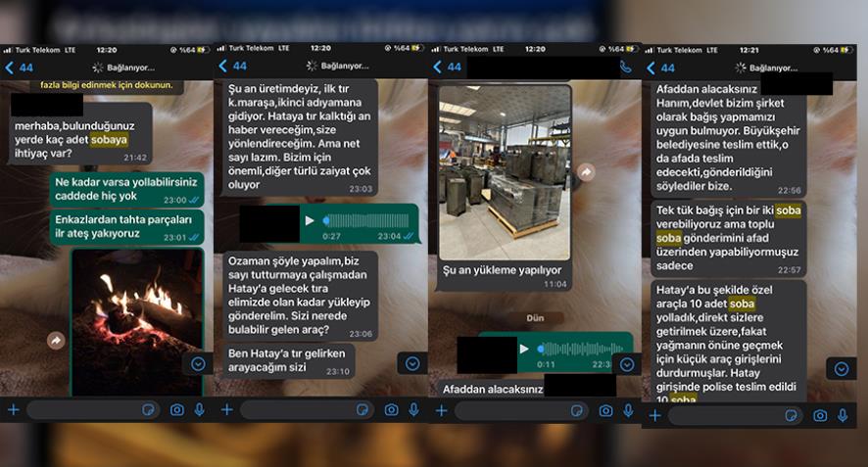This screenshot has height=467, width=868.
Task: Open the camera in the 0:27 voice note chat
Action: [x=391, y=409]
